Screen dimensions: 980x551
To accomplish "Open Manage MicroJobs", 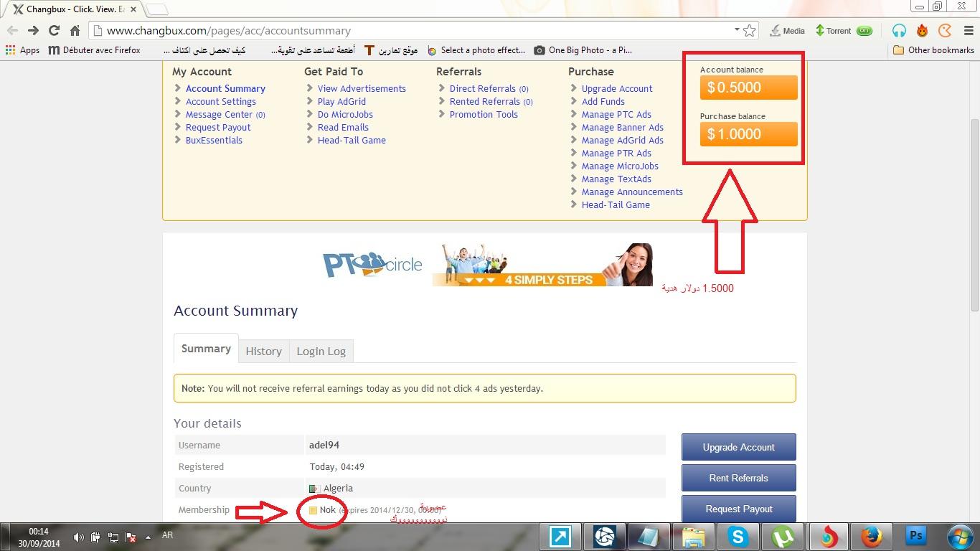I will click(620, 166).
